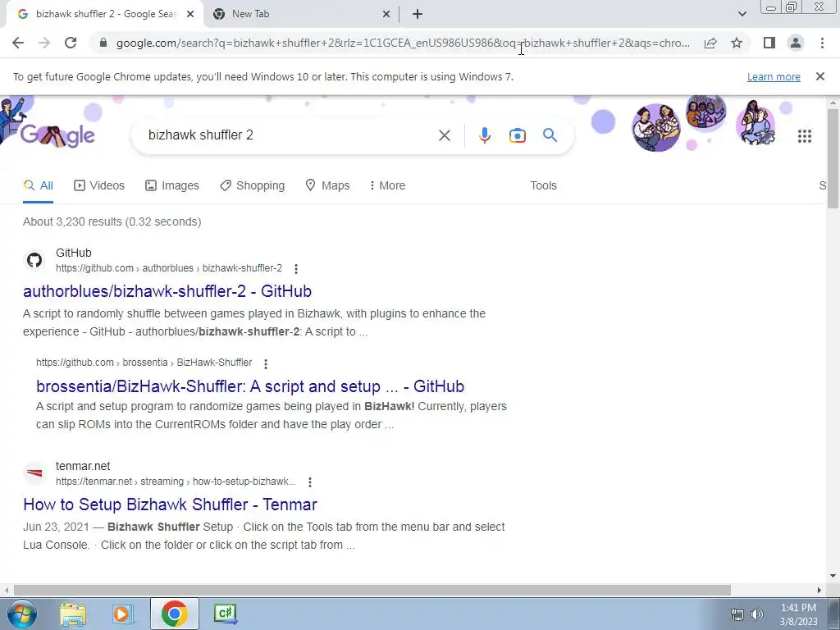Image resolution: width=840 pixels, height=630 pixels.
Task: Click the horizontal scrollbar thumb
Action: click(x=372, y=590)
